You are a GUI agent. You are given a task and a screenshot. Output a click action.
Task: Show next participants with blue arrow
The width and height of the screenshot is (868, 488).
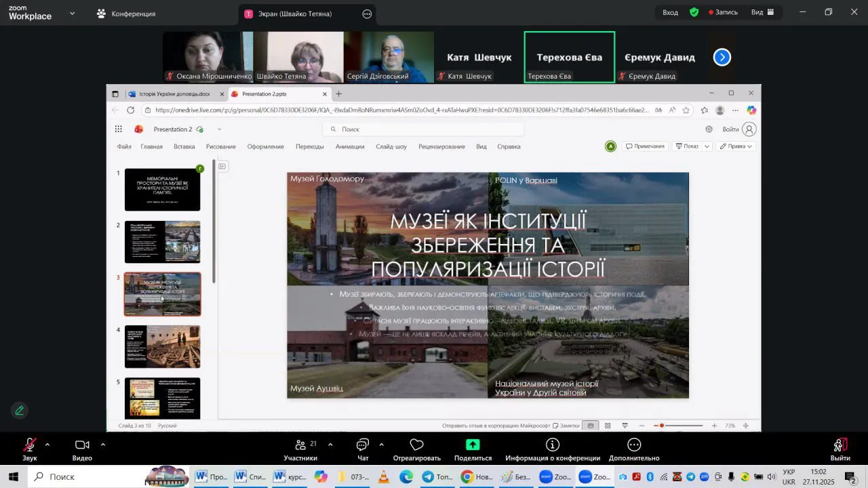(x=722, y=58)
